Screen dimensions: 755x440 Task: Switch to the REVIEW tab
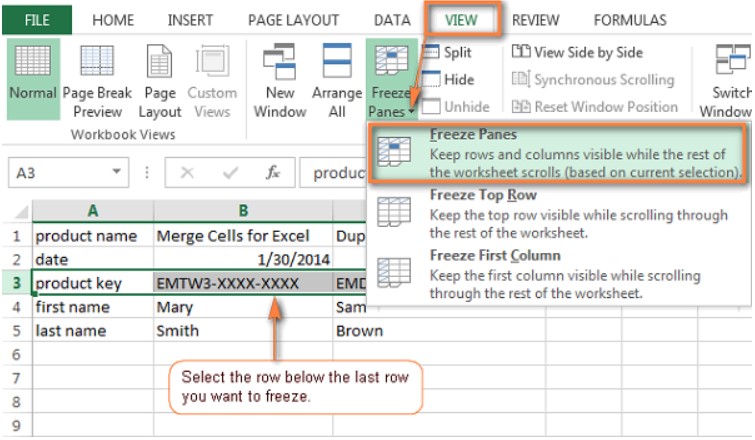[535, 20]
